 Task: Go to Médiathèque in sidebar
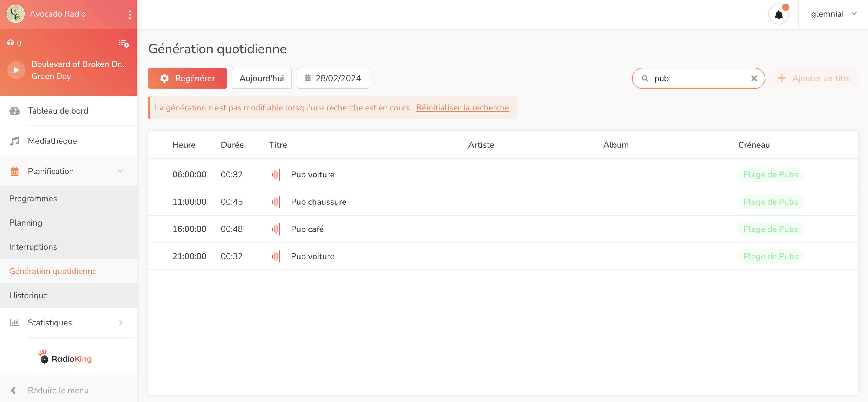point(52,141)
